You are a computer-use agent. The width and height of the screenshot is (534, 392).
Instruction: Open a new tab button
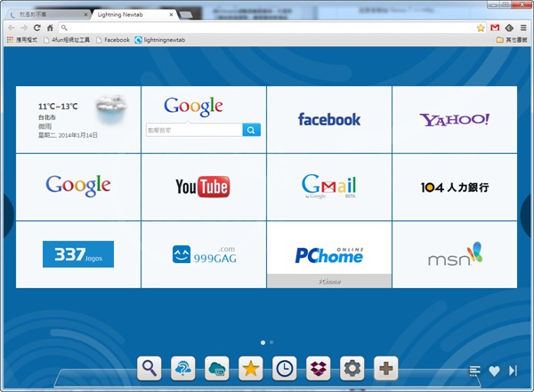pos(186,14)
